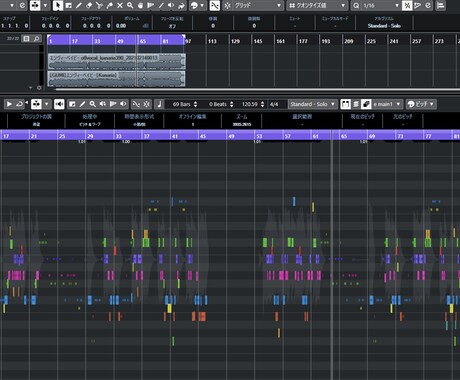Select the Zoom magnifier tool in top toolbar
Screen dimensions: 460x380
pyautogui.click(x=130, y=5)
